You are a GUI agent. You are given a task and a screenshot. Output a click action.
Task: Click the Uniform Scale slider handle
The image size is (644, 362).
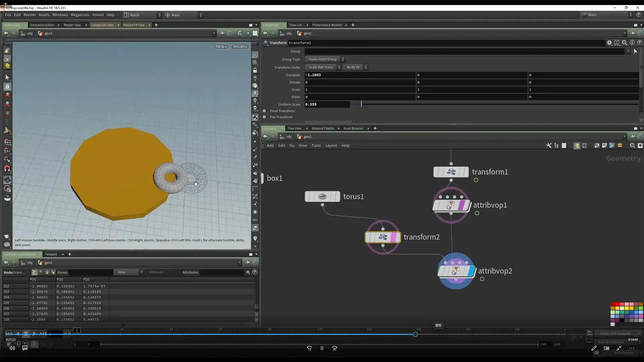tap(361, 104)
